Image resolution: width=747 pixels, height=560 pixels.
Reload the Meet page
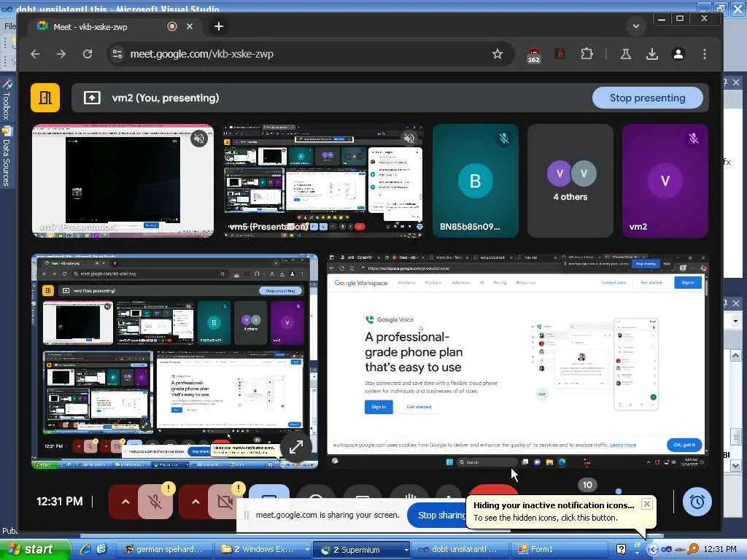88,54
